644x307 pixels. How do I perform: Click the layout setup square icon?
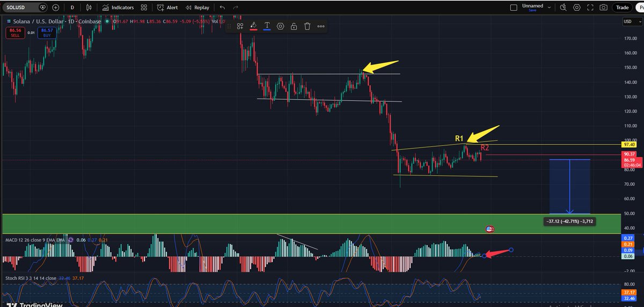tap(514, 8)
